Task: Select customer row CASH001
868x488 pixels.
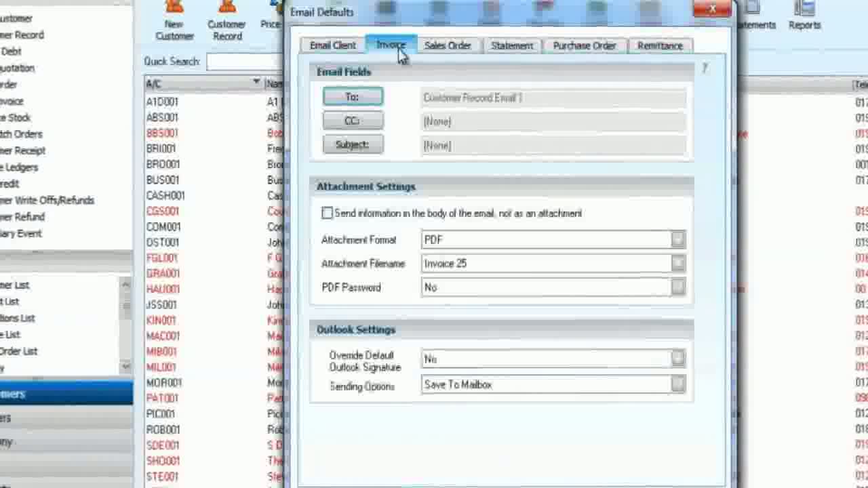Action: pos(165,195)
